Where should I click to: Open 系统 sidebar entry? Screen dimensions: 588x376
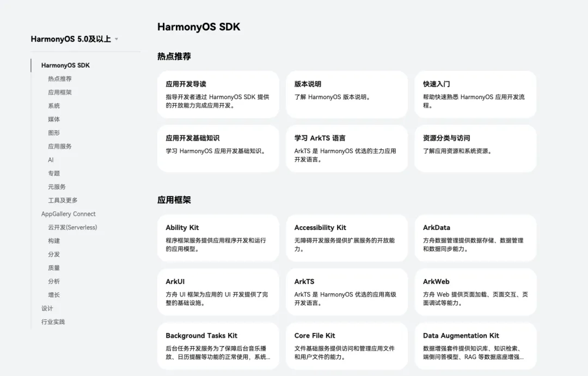point(53,106)
